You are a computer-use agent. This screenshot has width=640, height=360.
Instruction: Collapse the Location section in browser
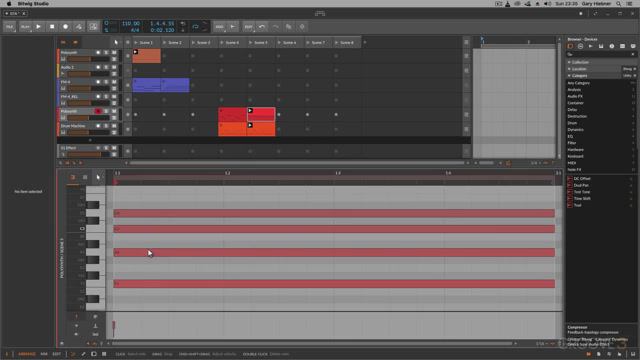[x=569, y=69]
